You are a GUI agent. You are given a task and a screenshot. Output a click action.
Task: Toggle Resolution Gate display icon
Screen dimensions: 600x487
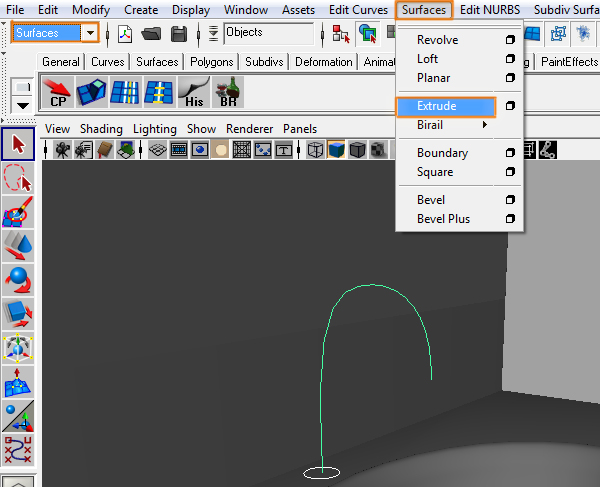point(200,150)
